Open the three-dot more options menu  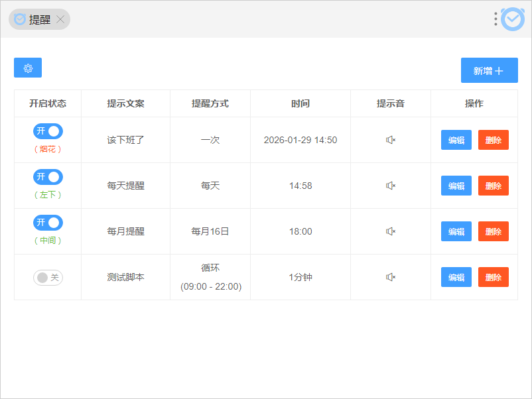(x=496, y=19)
